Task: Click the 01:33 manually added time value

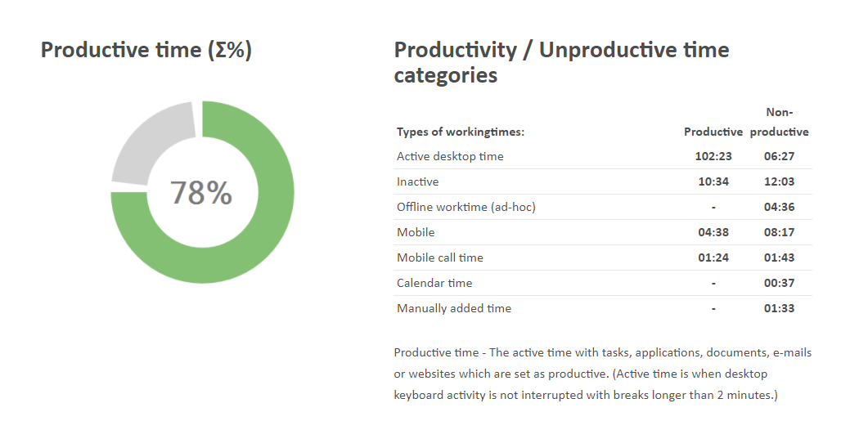Action: [x=780, y=308]
